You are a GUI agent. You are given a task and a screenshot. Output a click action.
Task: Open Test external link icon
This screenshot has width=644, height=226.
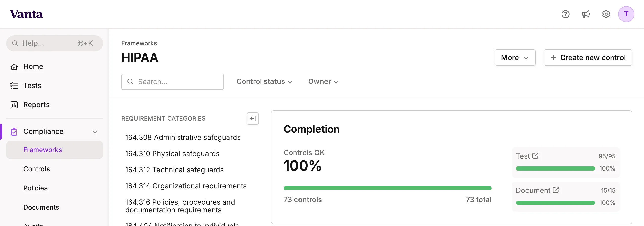(x=535, y=156)
